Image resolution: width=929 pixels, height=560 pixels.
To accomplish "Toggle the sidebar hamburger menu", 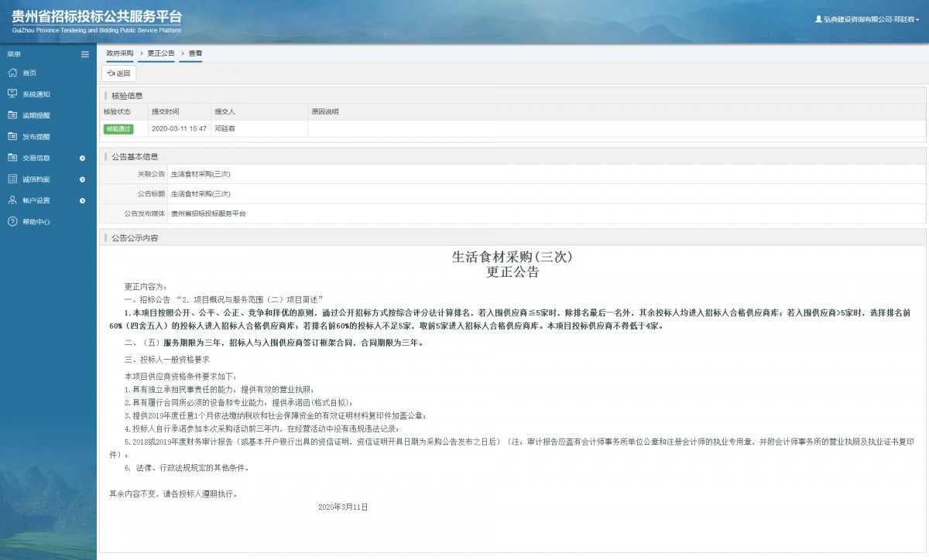I will [x=85, y=54].
